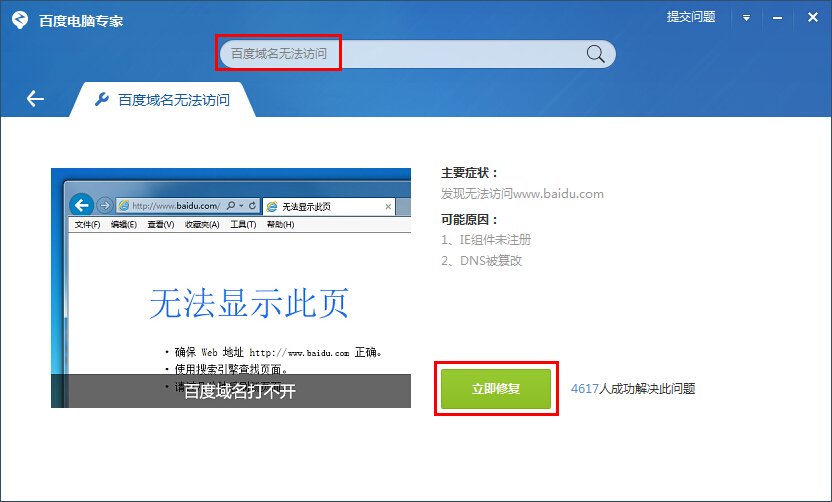
Task: Select the 百度域名无法访问 tab
Action: [163, 99]
